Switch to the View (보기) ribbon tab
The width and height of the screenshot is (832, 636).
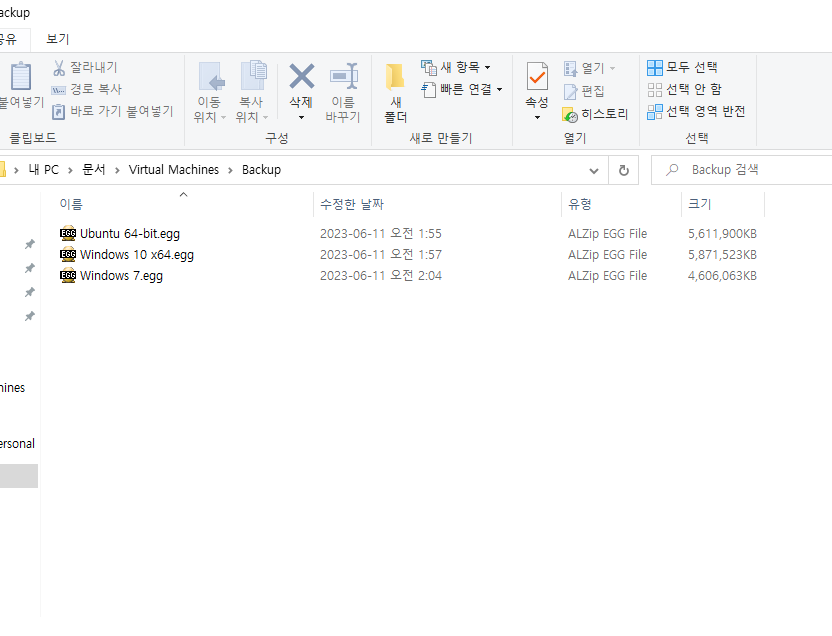(57, 39)
